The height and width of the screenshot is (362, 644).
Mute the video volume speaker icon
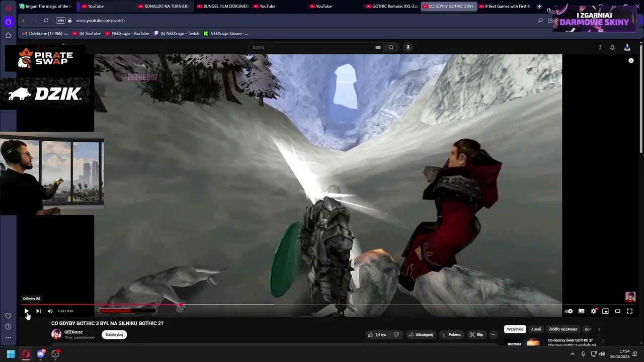(50, 311)
